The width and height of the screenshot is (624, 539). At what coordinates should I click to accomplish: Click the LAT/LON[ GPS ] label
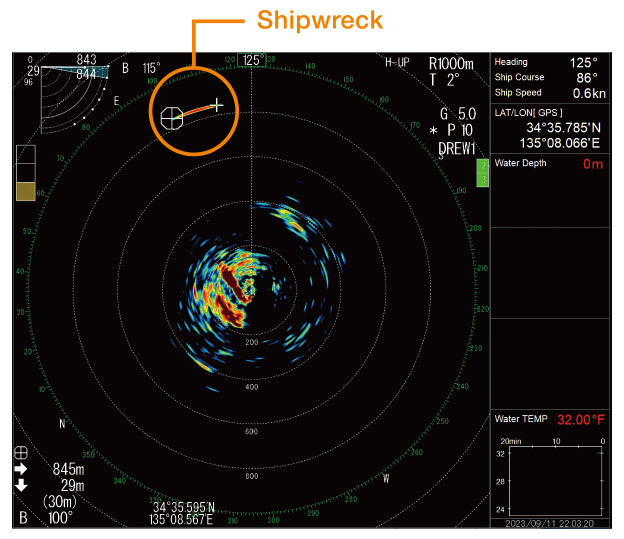pyautogui.click(x=528, y=113)
